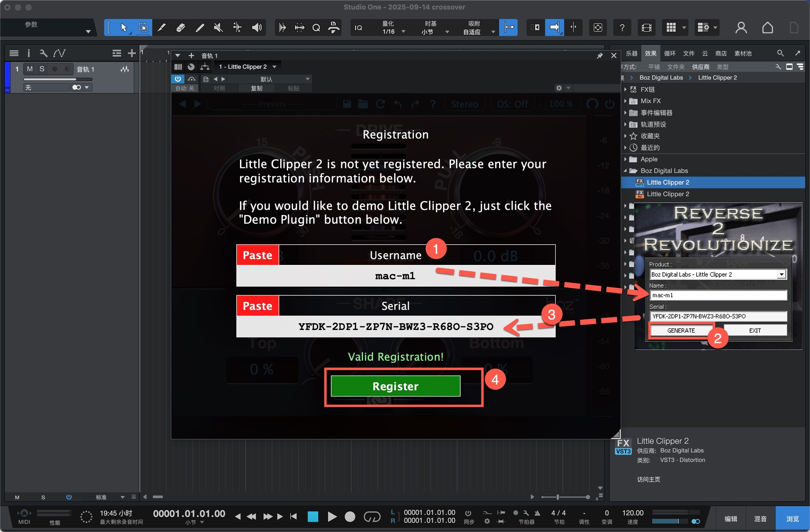Viewport: 810px width, 532px height.
Task: Switch to the 商店 browser tab
Action: click(x=721, y=54)
